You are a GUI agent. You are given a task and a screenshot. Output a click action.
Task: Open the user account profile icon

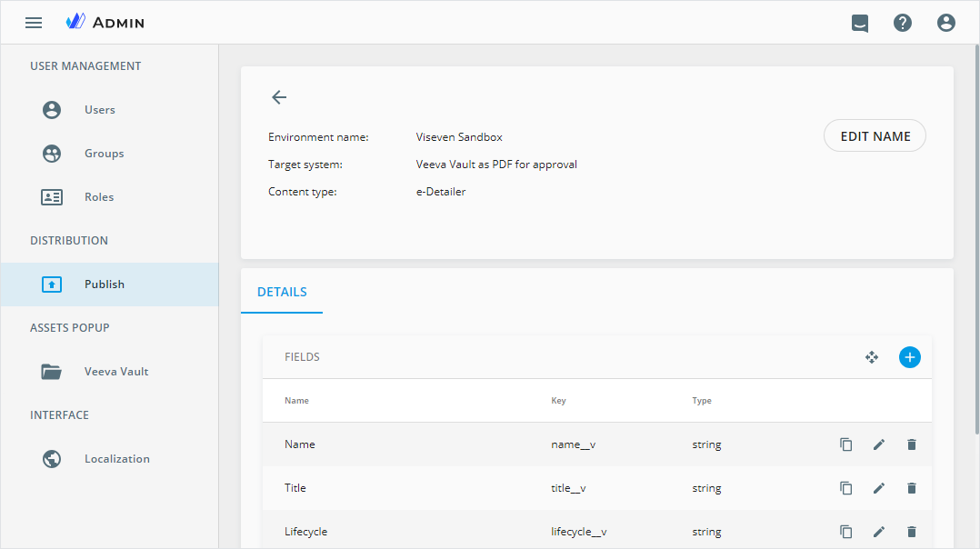point(946,23)
